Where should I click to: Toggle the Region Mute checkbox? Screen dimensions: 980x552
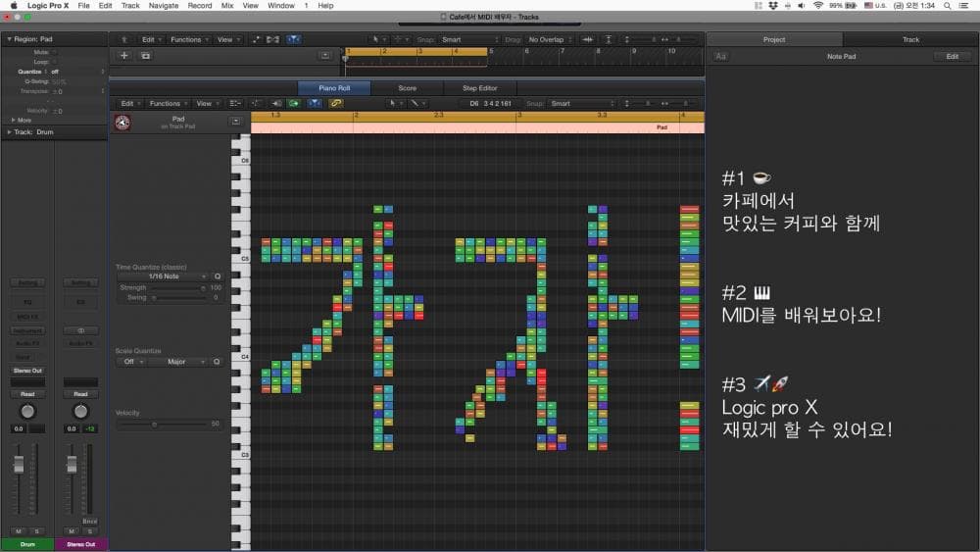pyautogui.click(x=55, y=53)
